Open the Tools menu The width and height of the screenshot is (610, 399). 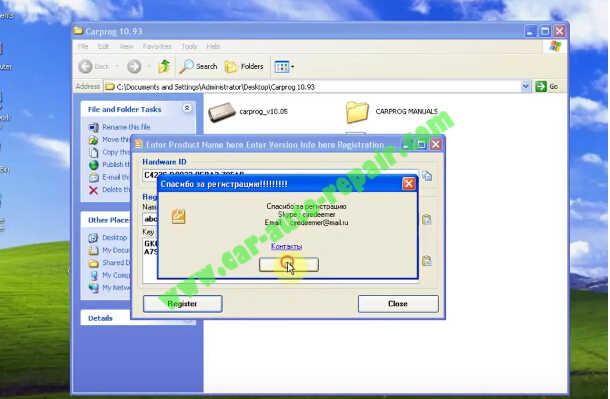pos(189,46)
